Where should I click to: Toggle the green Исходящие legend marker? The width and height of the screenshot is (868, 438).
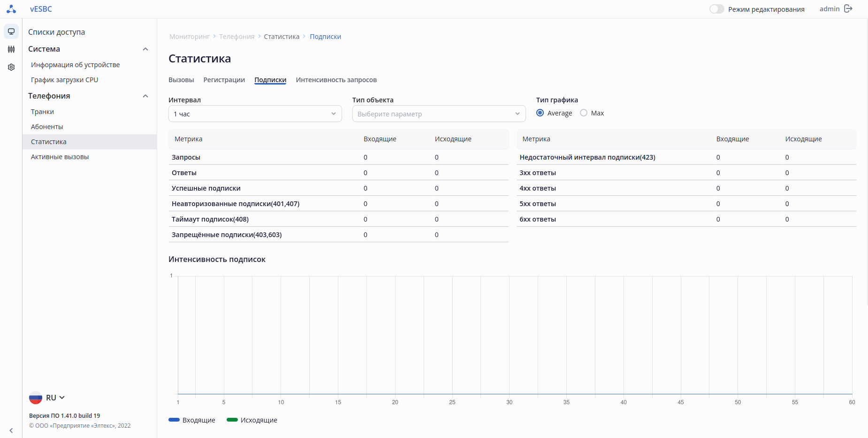(232, 420)
